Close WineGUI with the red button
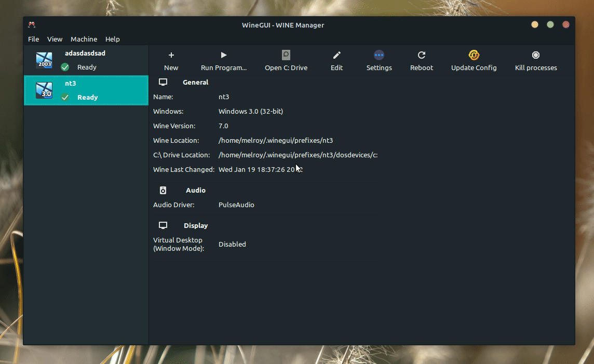 click(566, 24)
